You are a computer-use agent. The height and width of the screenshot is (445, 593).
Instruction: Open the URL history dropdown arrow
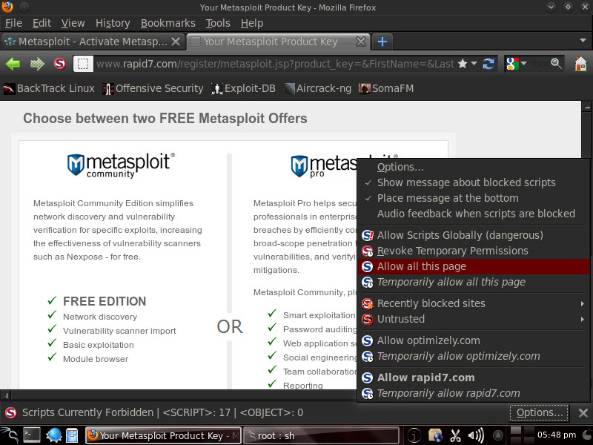click(474, 64)
